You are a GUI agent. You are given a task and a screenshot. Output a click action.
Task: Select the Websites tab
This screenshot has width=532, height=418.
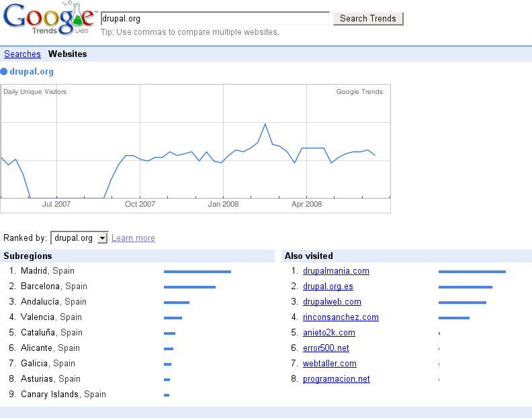click(68, 54)
